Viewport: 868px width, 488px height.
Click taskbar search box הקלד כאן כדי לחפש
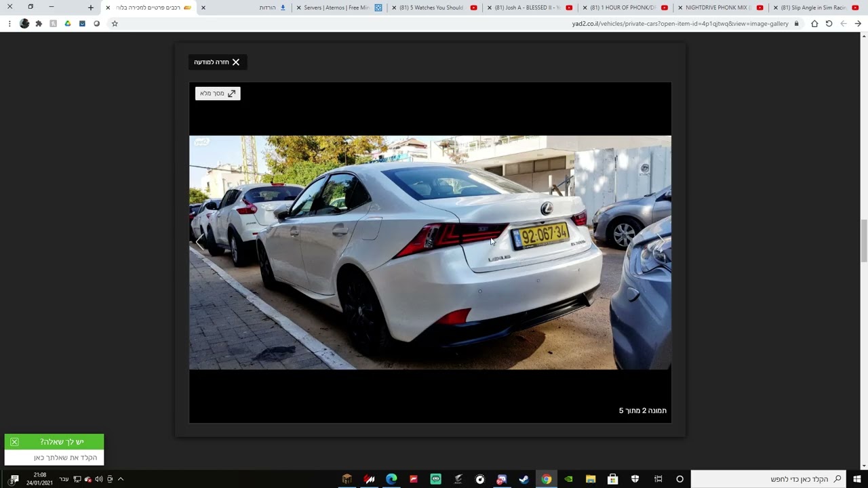click(x=769, y=479)
